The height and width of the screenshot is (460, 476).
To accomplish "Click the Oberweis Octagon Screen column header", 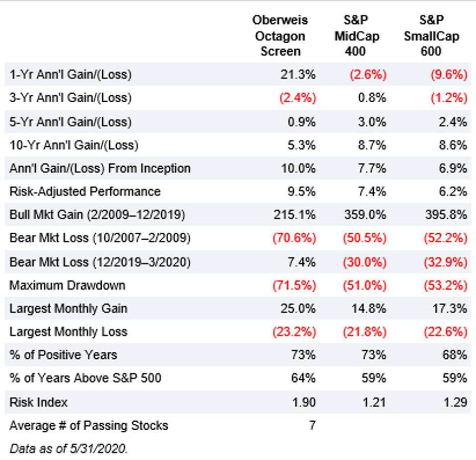I will coord(280,36).
